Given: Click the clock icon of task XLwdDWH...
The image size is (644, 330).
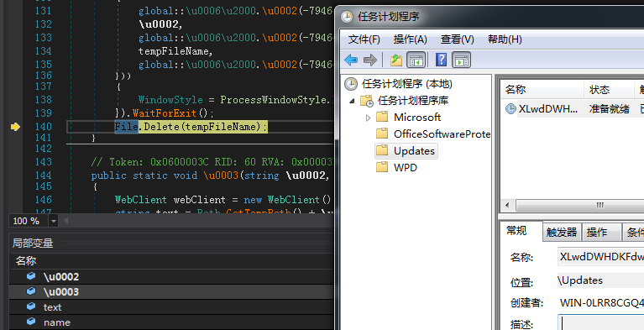Looking at the screenshot, I should click(510, 109).
